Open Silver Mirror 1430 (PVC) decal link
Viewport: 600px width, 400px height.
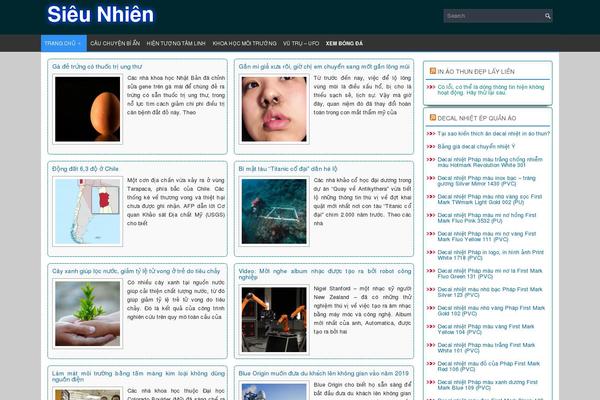(486, 181)
